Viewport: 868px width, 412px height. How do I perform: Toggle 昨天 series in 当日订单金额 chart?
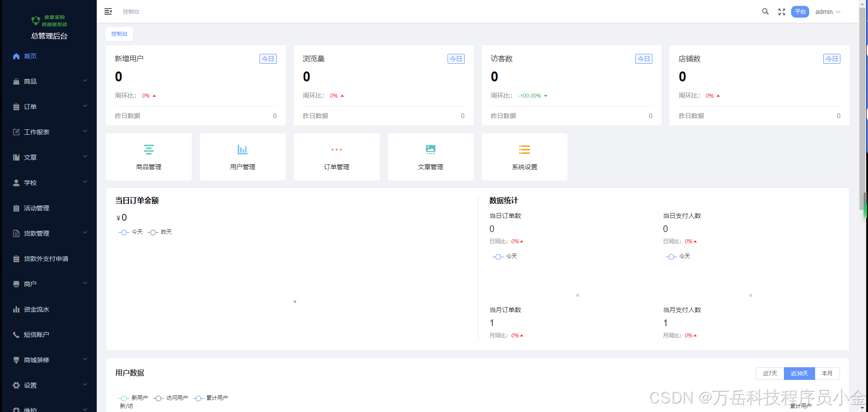[x=160, y=232]
